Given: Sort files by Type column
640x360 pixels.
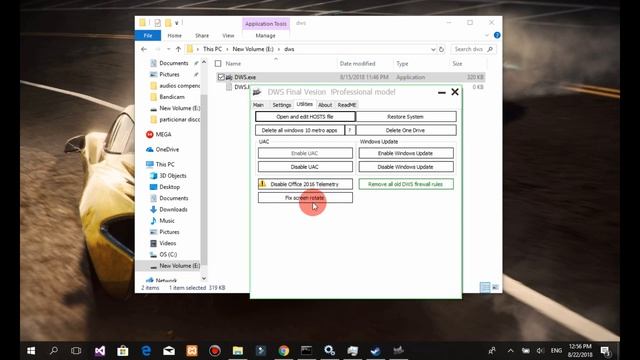Looking at the screenshot, I should (x=402, y=64).
